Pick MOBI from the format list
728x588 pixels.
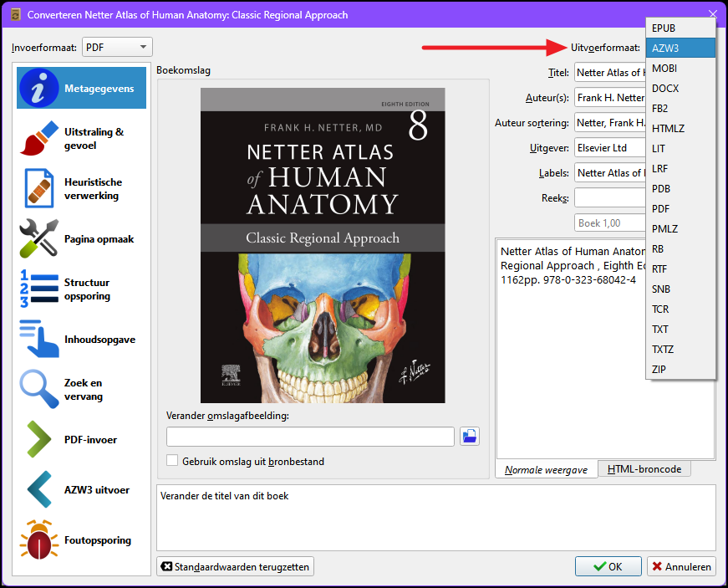[x=680, y=69]
